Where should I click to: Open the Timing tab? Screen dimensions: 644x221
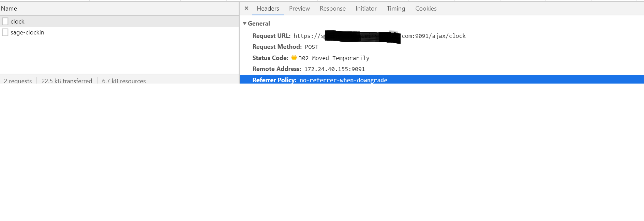click(395, 9)
